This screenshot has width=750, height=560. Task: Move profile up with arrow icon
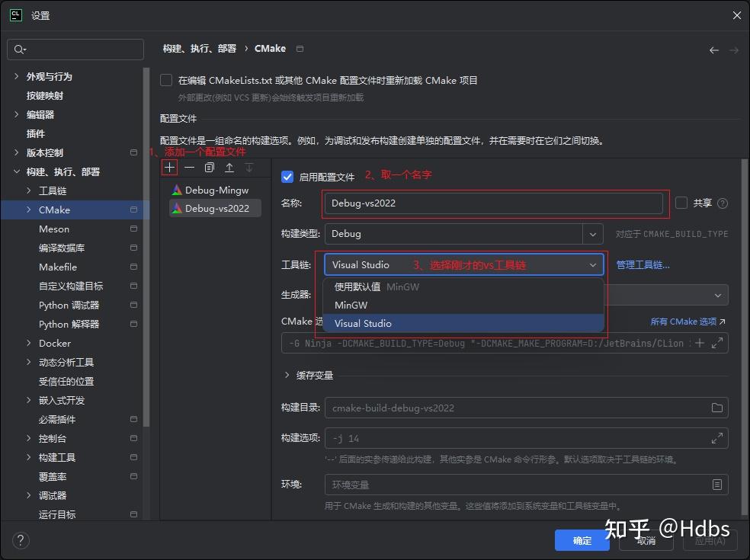click(230, 167)
